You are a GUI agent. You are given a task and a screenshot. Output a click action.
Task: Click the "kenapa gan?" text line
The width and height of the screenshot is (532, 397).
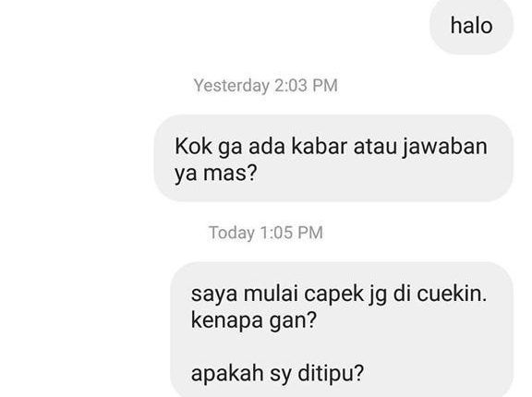click(253, 320)
